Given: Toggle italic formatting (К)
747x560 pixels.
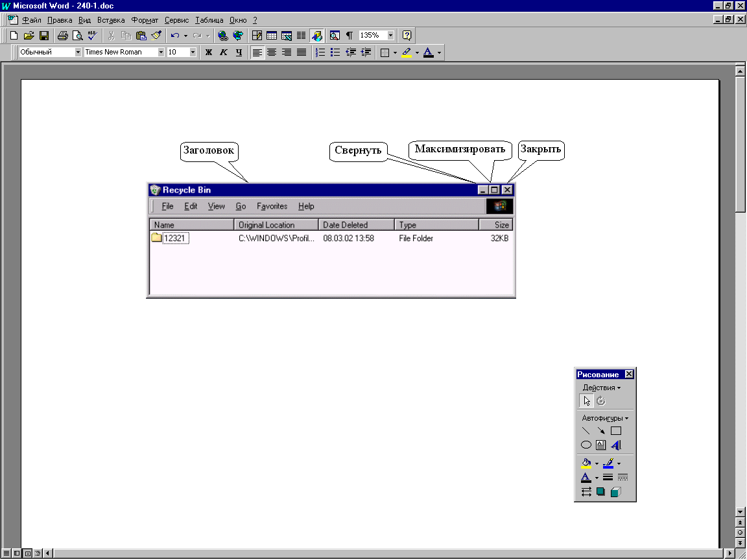Looking at the screenshot, I should point(224,52).
